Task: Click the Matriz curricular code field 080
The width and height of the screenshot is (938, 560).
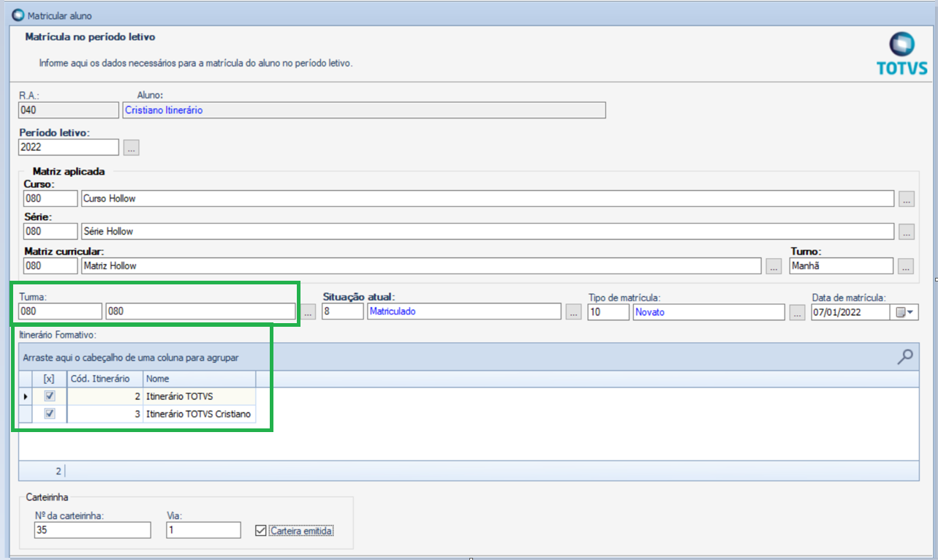Action: coord(50,265)
